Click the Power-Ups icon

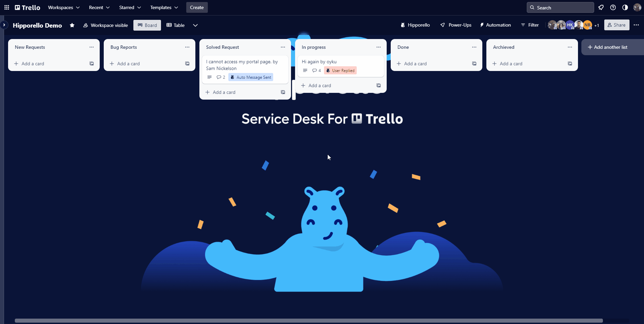pos(443,25)
